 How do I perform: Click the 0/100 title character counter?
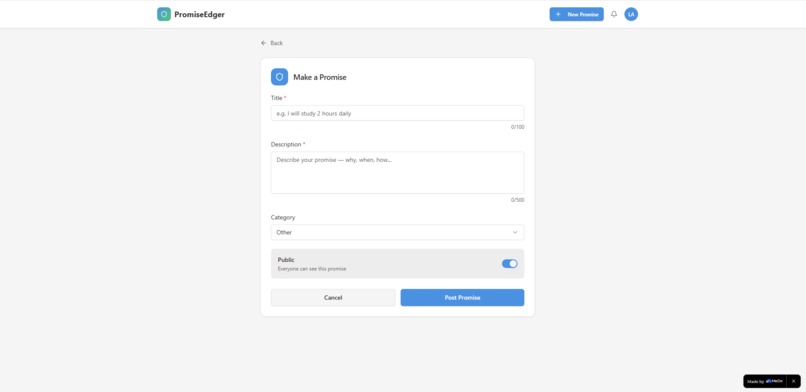518,127
